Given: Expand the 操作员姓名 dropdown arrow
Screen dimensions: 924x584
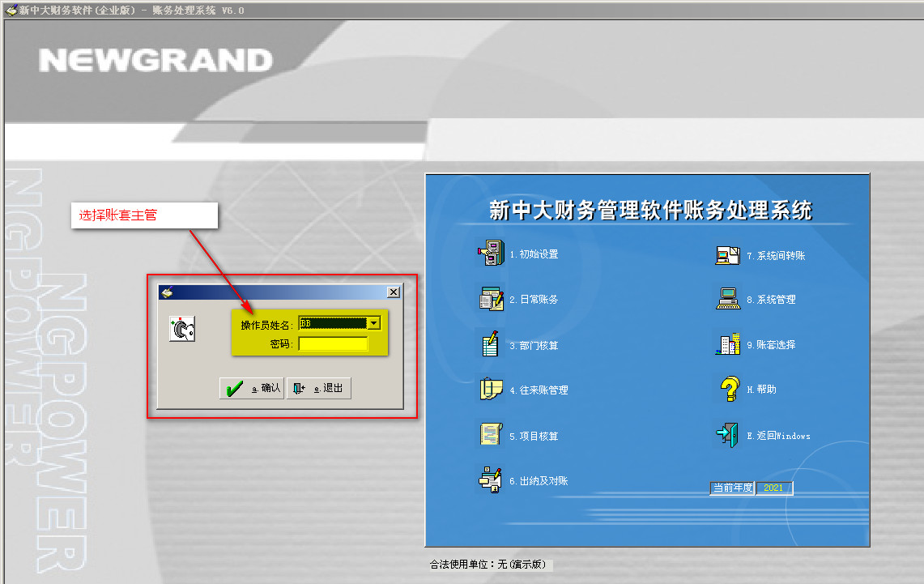Looking at the screenshot, I should click(374, 323).
